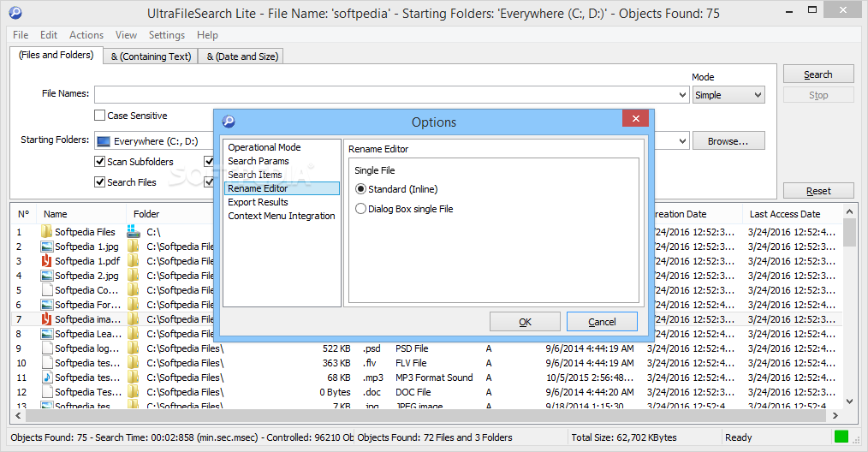Select Search Params in Options list
868x452 pixels.
coord(259,161)
